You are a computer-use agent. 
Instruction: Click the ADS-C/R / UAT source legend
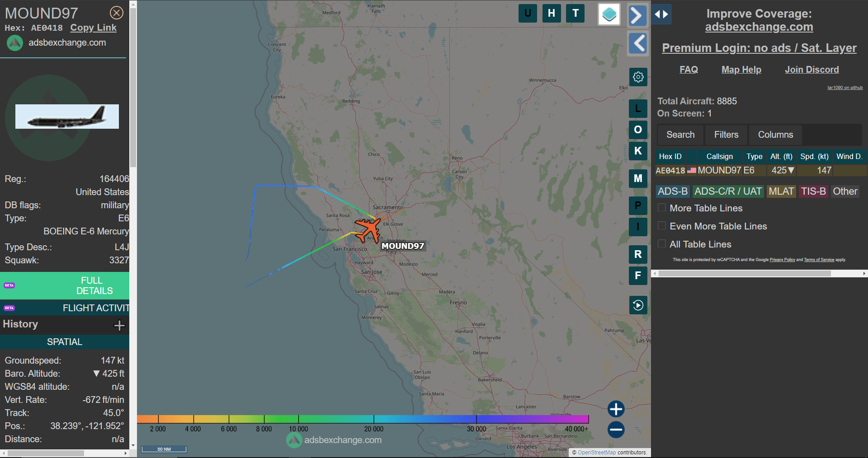[728, 192]
